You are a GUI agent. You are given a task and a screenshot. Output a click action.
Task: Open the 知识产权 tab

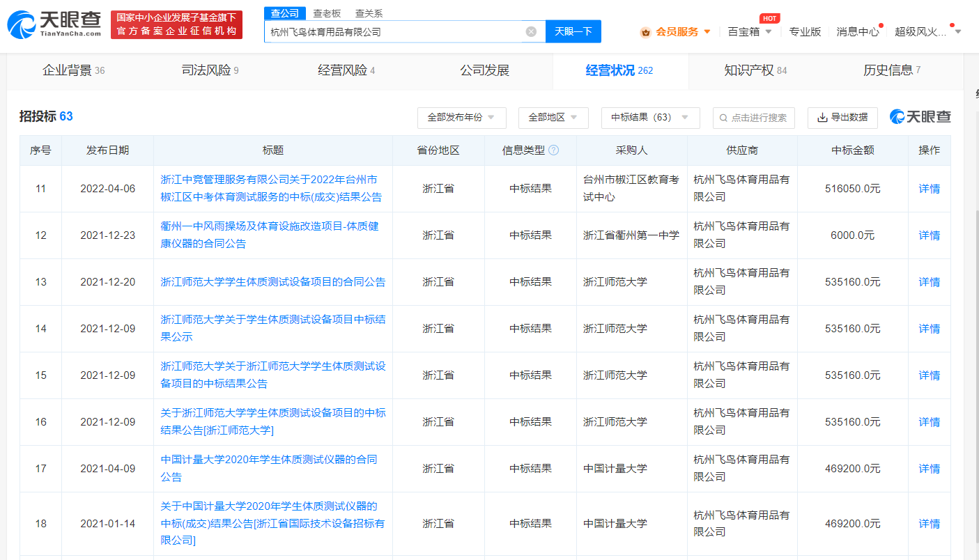click(755, 70)
